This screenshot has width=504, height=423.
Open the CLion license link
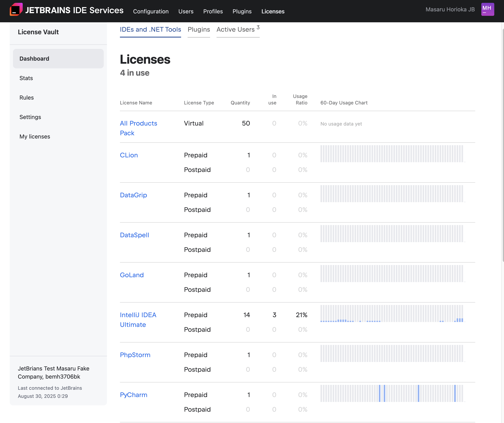(129, 155)
